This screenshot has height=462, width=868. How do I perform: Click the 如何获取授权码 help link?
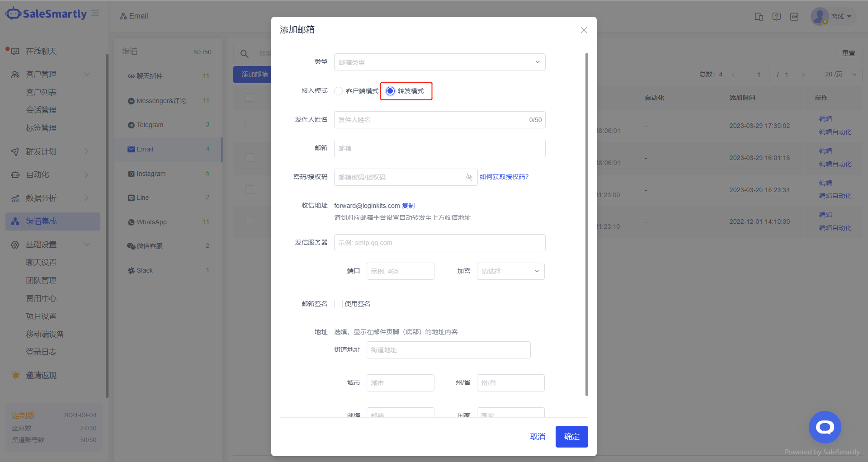pyautogui.click(x=504, y=177)
